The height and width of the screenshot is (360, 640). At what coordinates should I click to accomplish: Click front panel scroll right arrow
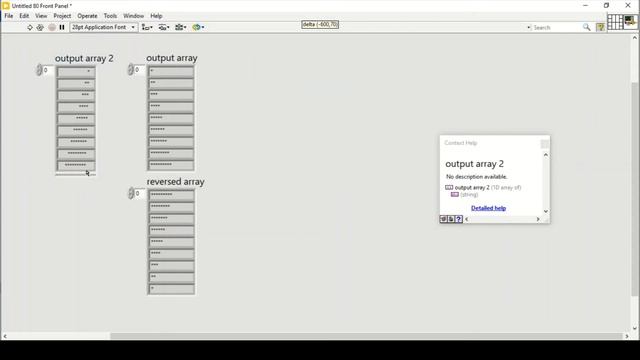627,336
